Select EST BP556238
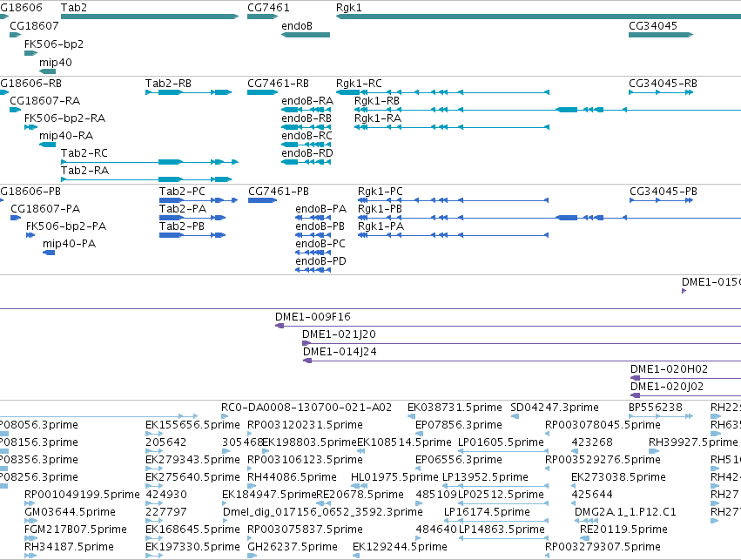The height and width of the screenshot is (560, 741). tap(656, 408)
